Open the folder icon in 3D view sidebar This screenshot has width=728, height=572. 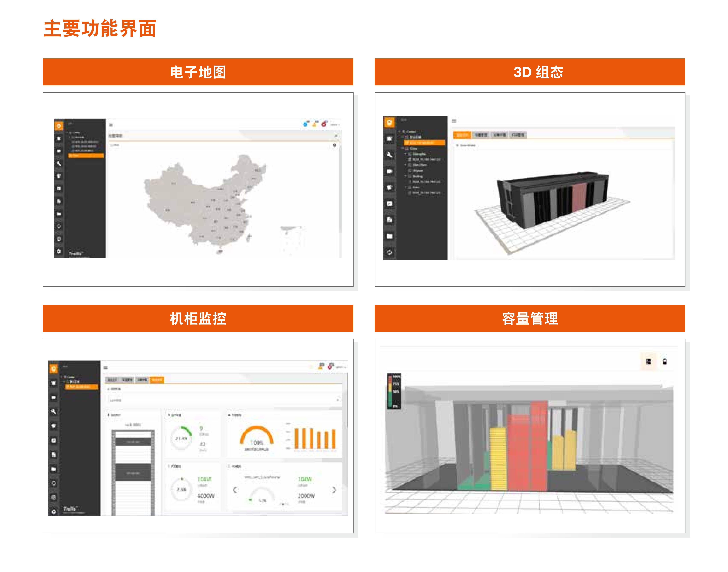tap(389, 236)
